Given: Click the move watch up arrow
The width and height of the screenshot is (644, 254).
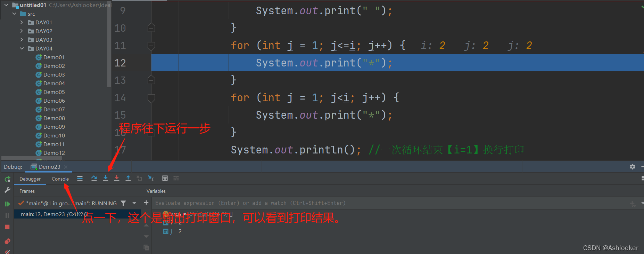Looking at the screenshot, I should (x=146, y=225).
